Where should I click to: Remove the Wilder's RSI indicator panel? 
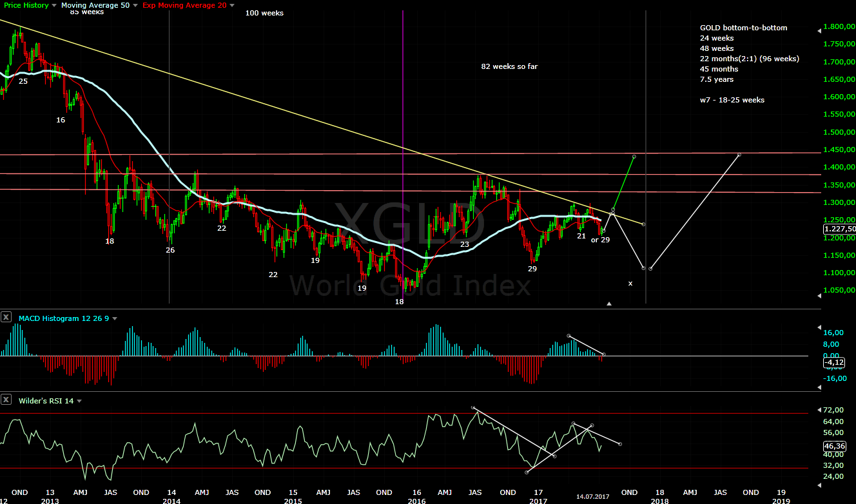[x=6, y=400]
